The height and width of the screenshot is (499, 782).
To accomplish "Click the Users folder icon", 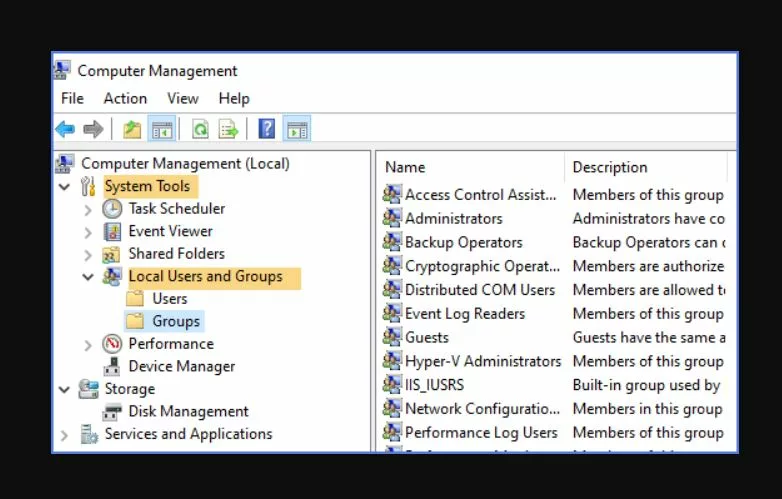I will coord(135,299).
